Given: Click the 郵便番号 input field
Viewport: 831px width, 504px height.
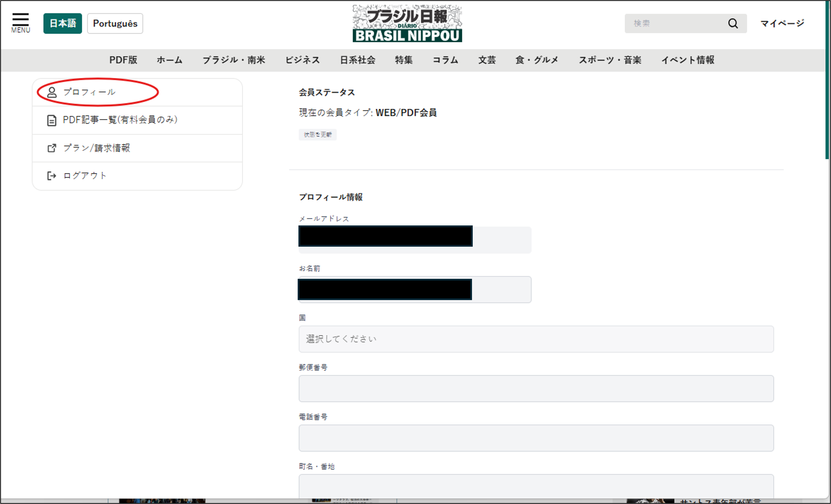Looking at the screenshot, I should tap(536, 388).
